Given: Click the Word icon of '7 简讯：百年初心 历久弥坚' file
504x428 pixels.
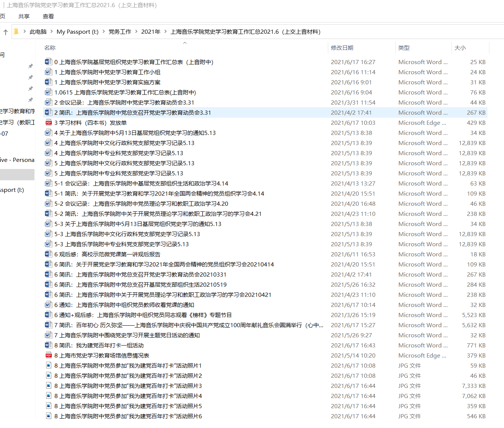Looking at the screenshot, I should pyautogui.click(x=48, y=325).
